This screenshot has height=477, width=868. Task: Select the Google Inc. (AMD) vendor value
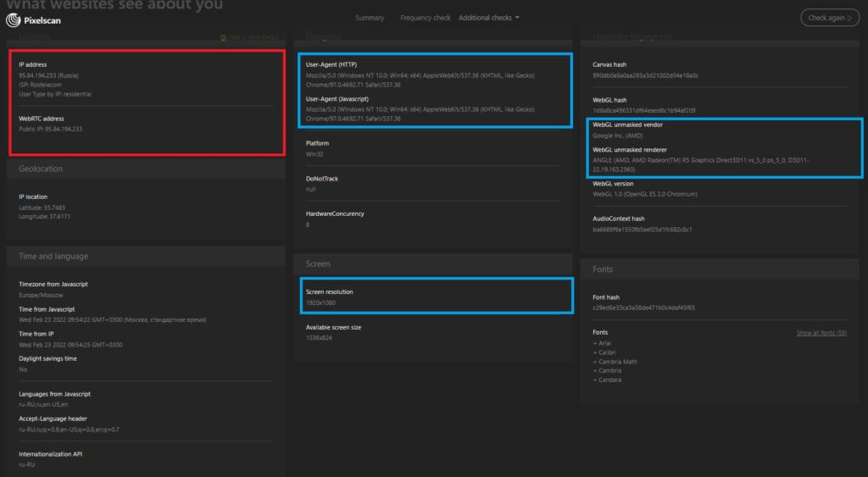(618, 136)
